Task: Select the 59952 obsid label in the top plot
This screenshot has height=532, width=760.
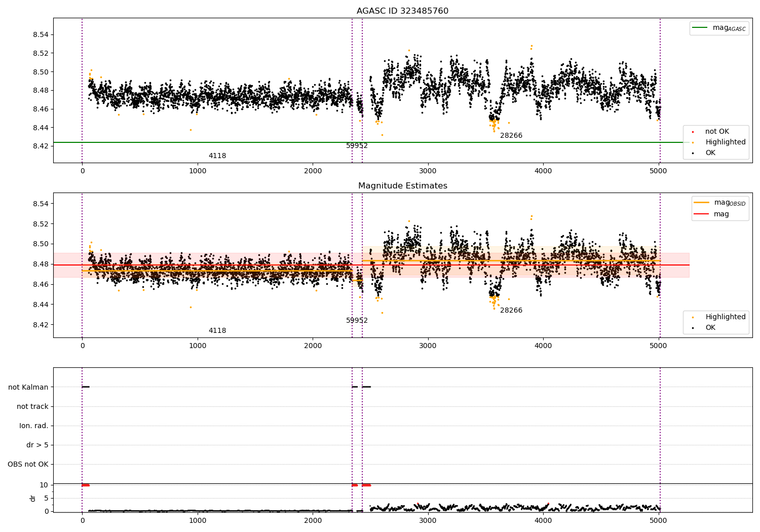Action: click(x=357, y=146)
